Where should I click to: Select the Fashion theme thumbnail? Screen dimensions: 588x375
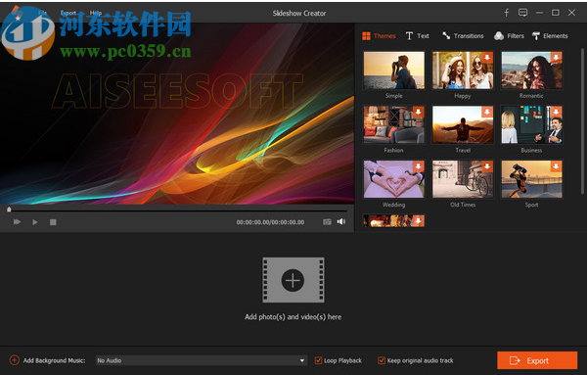click(393, 124)
